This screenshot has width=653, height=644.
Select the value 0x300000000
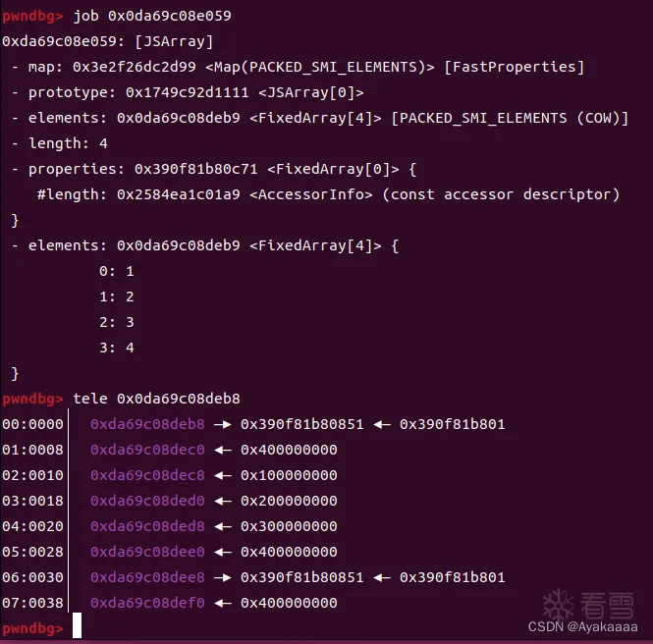pyautogui.click(x=289, y=526)
